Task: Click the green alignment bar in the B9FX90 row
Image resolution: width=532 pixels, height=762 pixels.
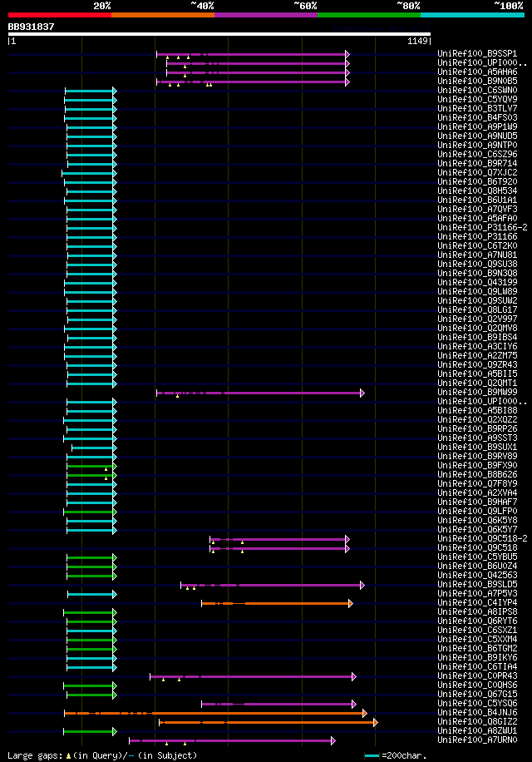Action: tap(91, 466)
